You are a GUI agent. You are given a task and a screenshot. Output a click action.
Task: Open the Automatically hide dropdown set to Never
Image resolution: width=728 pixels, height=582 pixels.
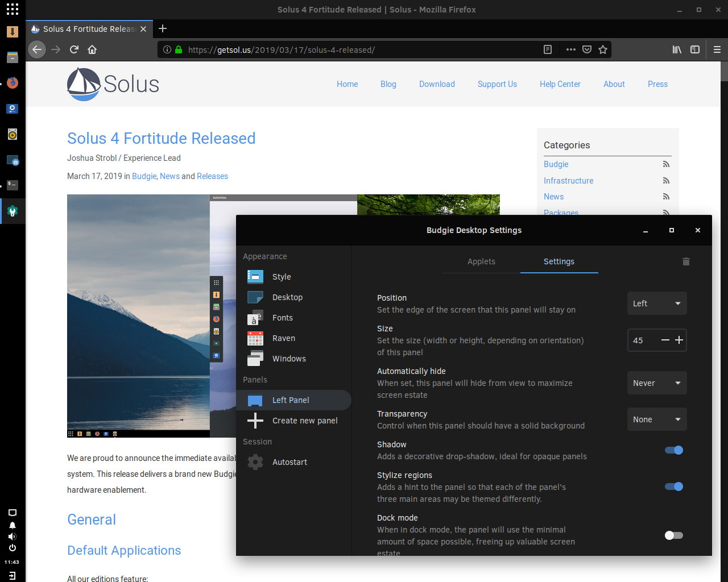coord(657,383)
